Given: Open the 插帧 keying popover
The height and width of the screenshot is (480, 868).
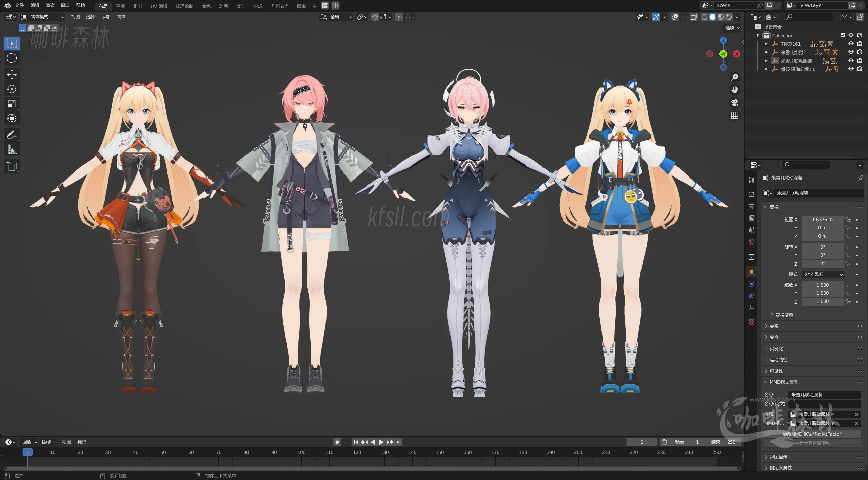Looking at the screenshot, I should 49,442.
